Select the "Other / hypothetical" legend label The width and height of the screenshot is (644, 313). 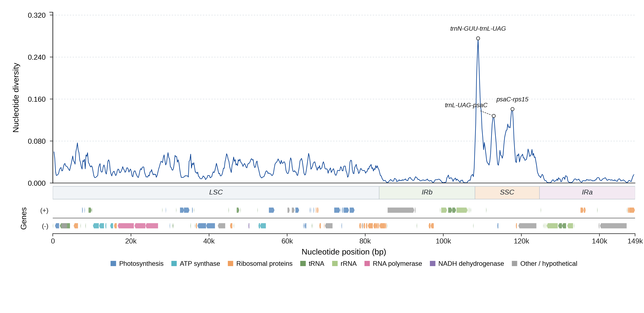click(x=549, y=264)
